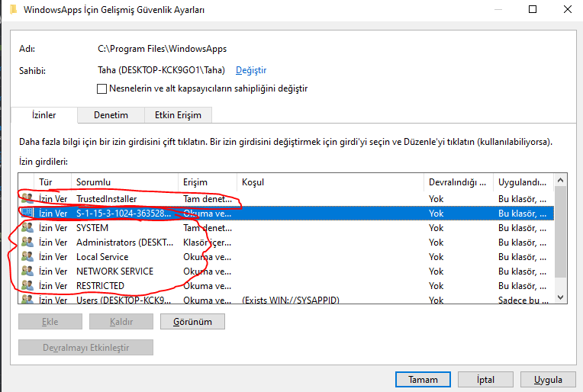Click the Local Service row user icon
The image size is (583, 392).
[x=27, y=256]
